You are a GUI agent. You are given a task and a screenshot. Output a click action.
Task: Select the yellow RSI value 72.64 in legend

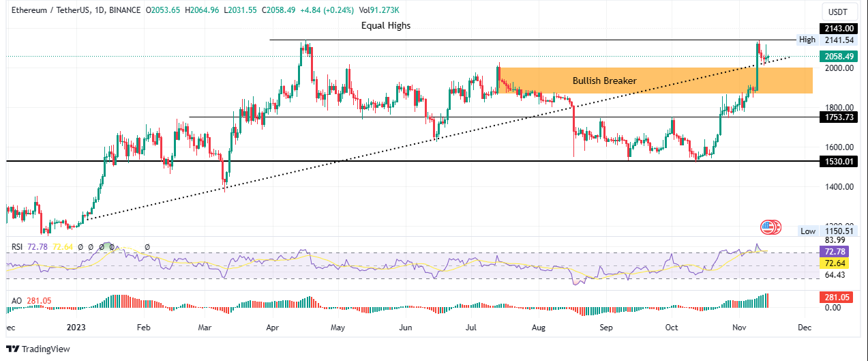pos(63,246)
